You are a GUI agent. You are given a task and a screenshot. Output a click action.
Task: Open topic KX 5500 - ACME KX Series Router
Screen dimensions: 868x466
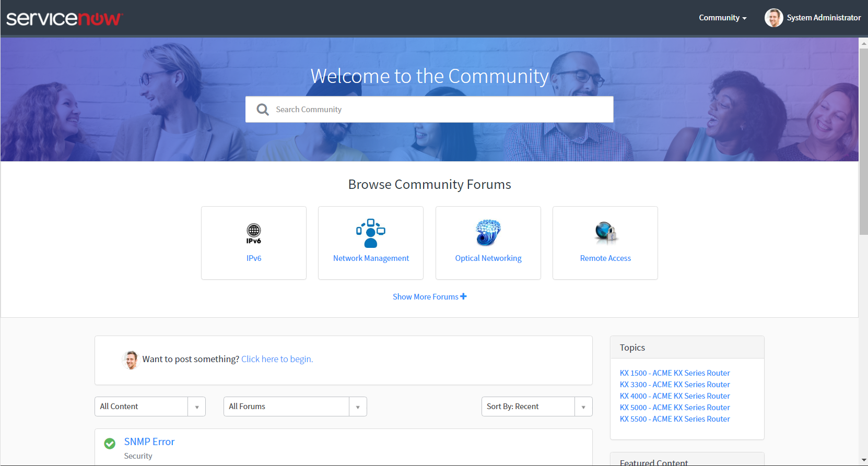(x=675, y=419)
